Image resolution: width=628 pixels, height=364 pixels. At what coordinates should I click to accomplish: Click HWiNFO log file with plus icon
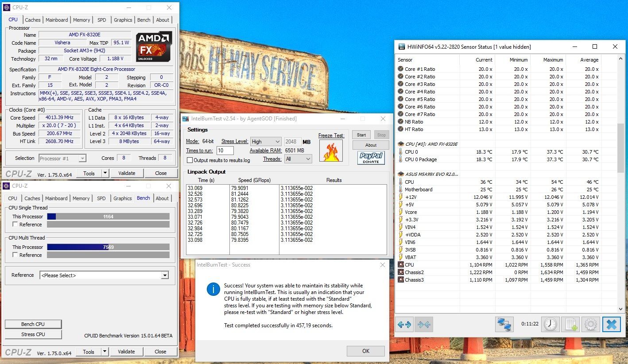(x=570, y=325)
